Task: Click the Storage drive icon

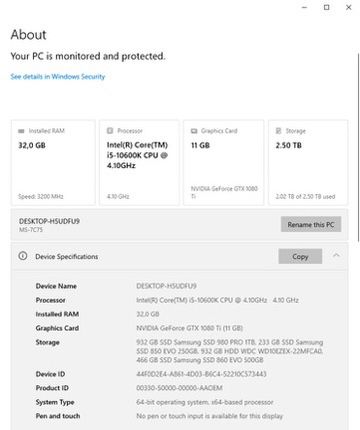Action: tap(278, 131)
